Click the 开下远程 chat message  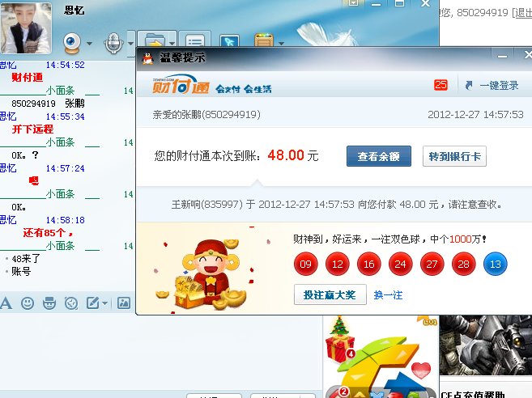tap(32, 129)
